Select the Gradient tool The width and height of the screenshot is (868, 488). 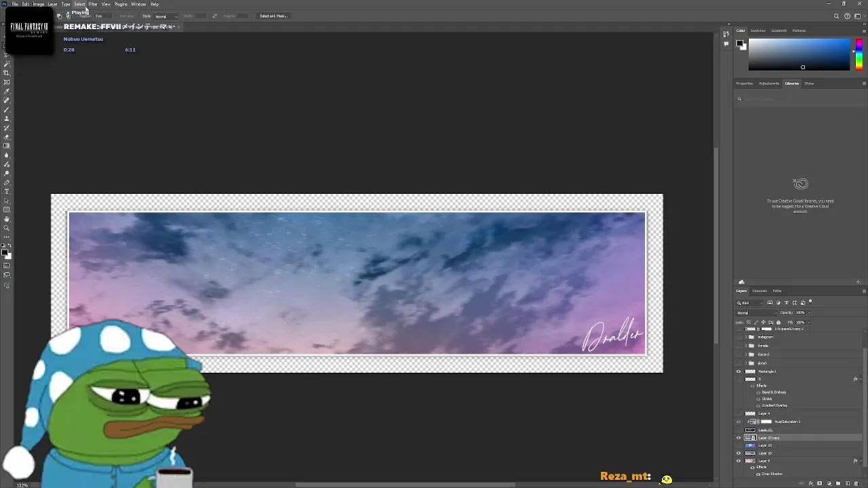[7, 146]
